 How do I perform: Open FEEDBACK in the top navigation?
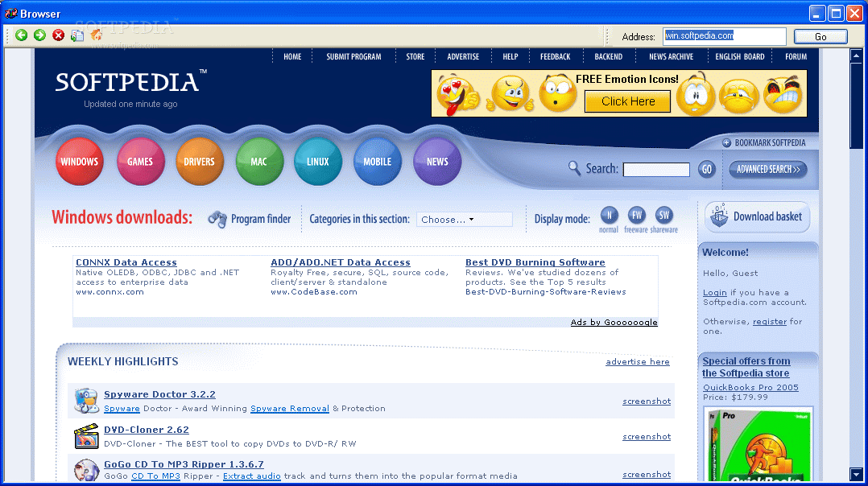point(556,56)
